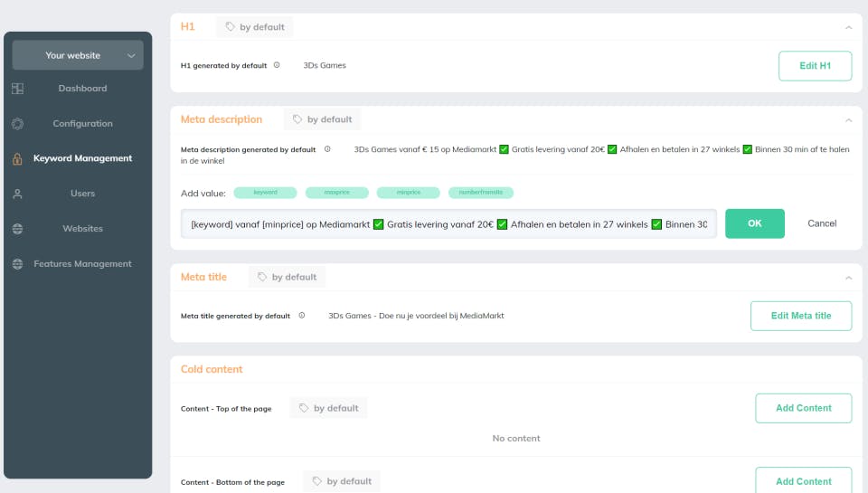Viewport: 868px width, 493px height.
Task: Click the meta description template input field
Action: [449, 223]
